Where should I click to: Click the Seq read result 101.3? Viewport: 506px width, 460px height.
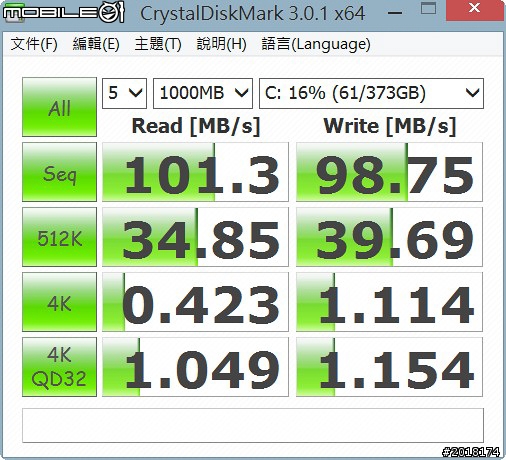coord(195,172)
